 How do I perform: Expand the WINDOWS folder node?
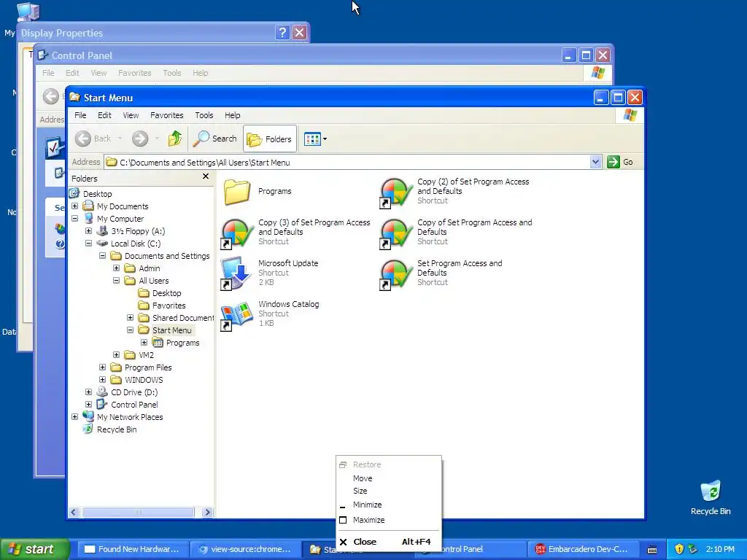pos(102,379)
